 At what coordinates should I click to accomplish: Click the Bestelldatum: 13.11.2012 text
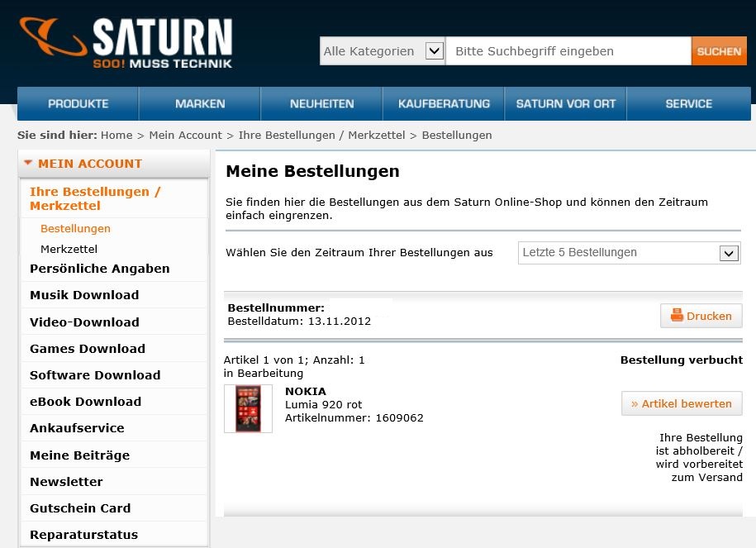point(299,322)
